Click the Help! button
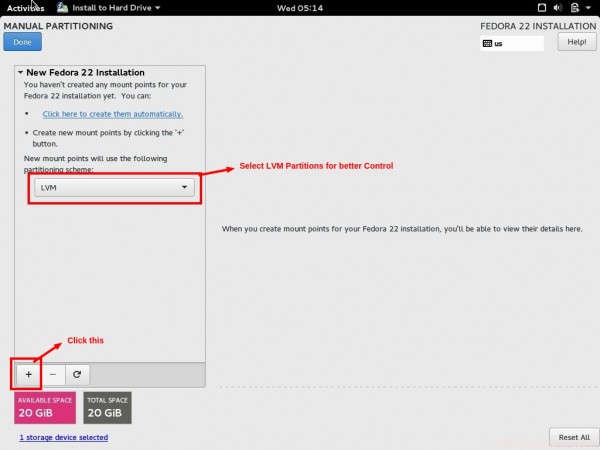 point(577,42)
